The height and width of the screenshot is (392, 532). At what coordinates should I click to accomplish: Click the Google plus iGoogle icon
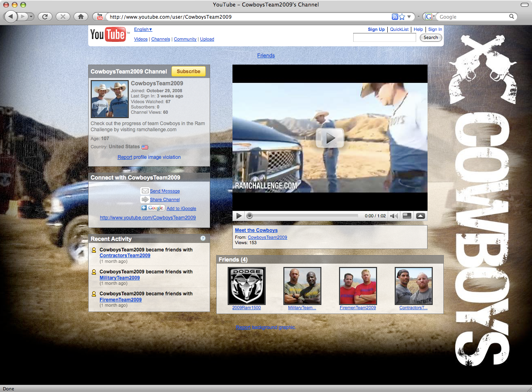[x=153, y=208]
